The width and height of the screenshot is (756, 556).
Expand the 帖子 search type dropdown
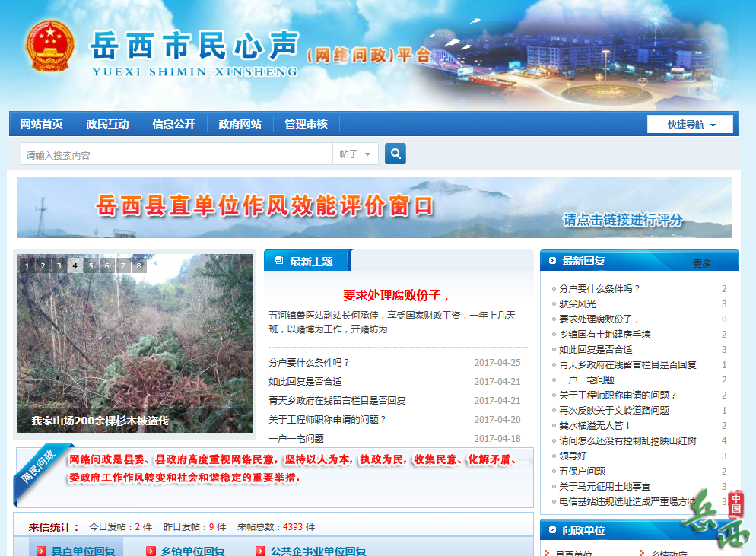(x=355, y=154)
